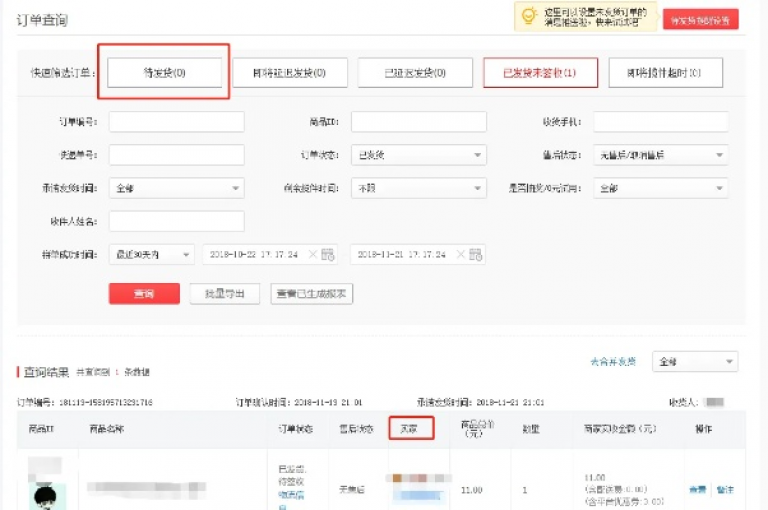
Task: Open the 最近30天内 time range dropdown
Action: pos(152,254)
